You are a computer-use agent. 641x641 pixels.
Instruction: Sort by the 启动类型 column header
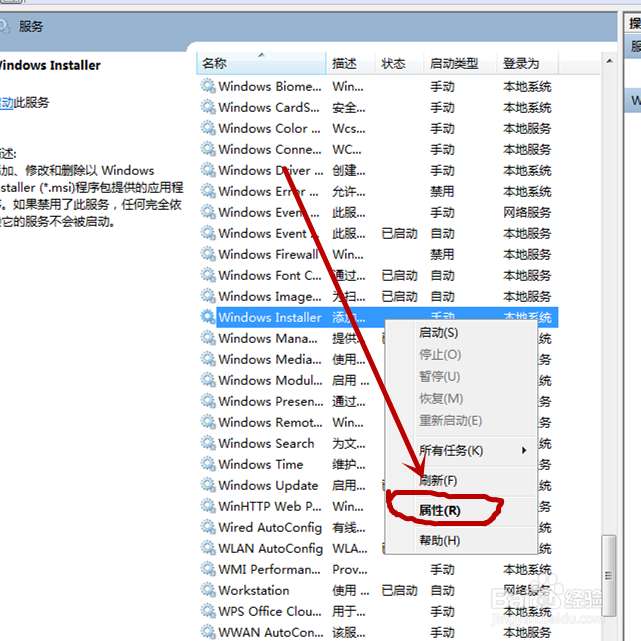point(460,63)
